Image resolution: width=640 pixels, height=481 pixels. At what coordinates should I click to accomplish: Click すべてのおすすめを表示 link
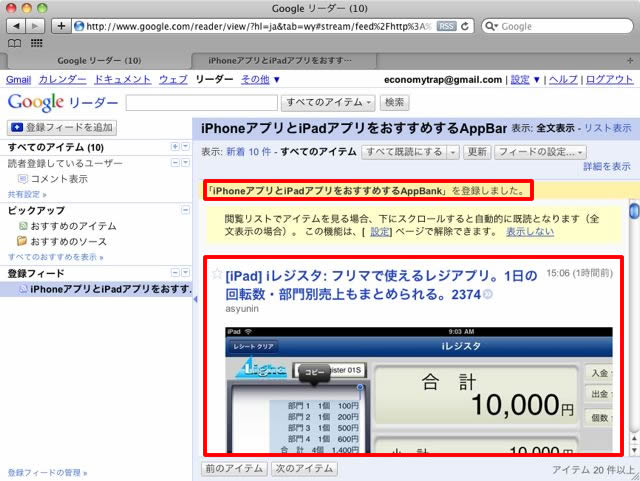click(x=56, y=257)
